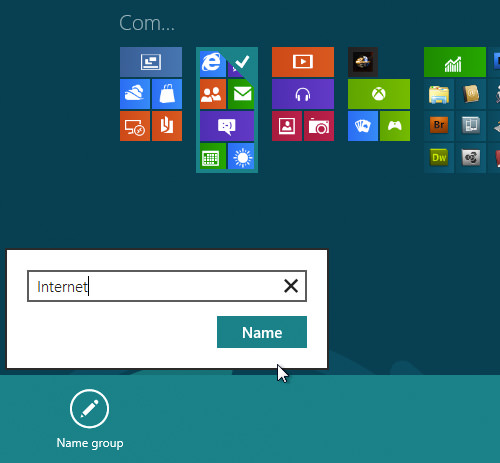Open the Finance chart tile

(455, 62)
